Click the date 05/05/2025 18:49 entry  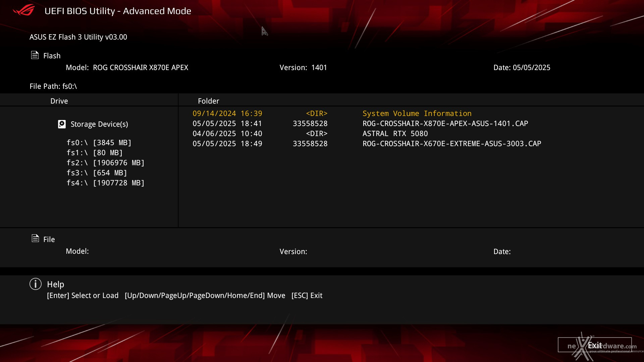click(x=227, y=144)
